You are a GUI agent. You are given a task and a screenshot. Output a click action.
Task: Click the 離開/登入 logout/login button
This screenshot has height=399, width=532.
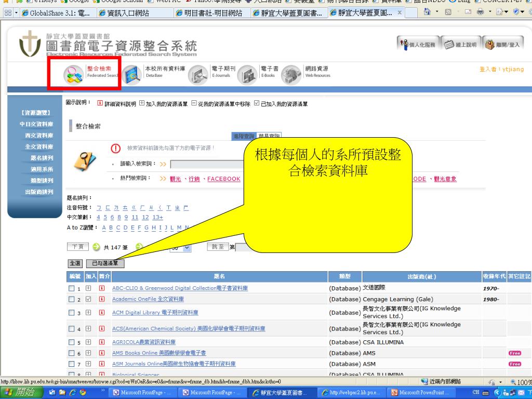pyautogui.click(x=503, y=44)
